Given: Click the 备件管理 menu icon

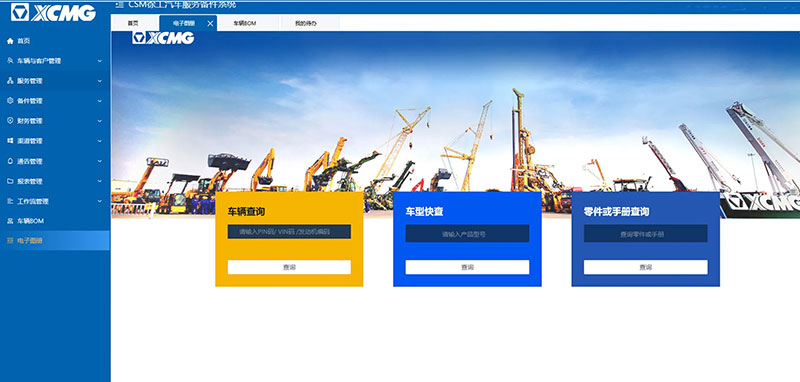Looking at the screenshot, I should (x=10, y=100).
